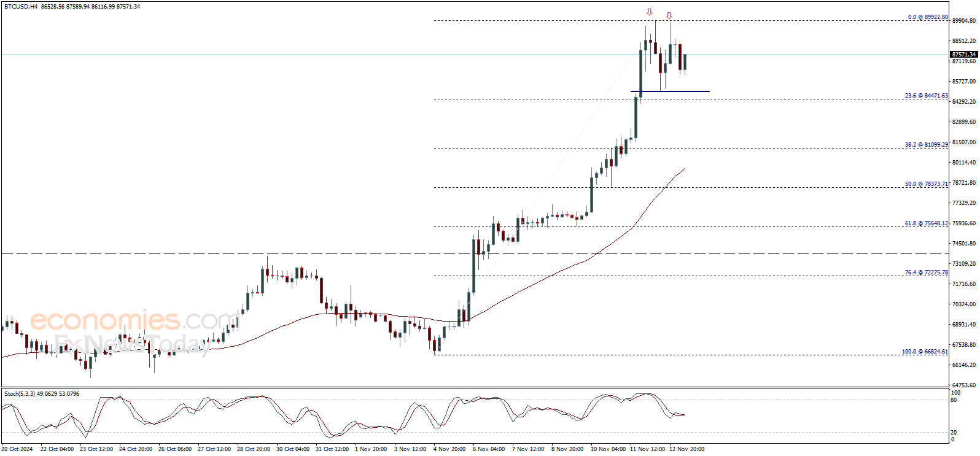
Task: Select the 4 Nov 20:00 time label
Action: [451, 449]
